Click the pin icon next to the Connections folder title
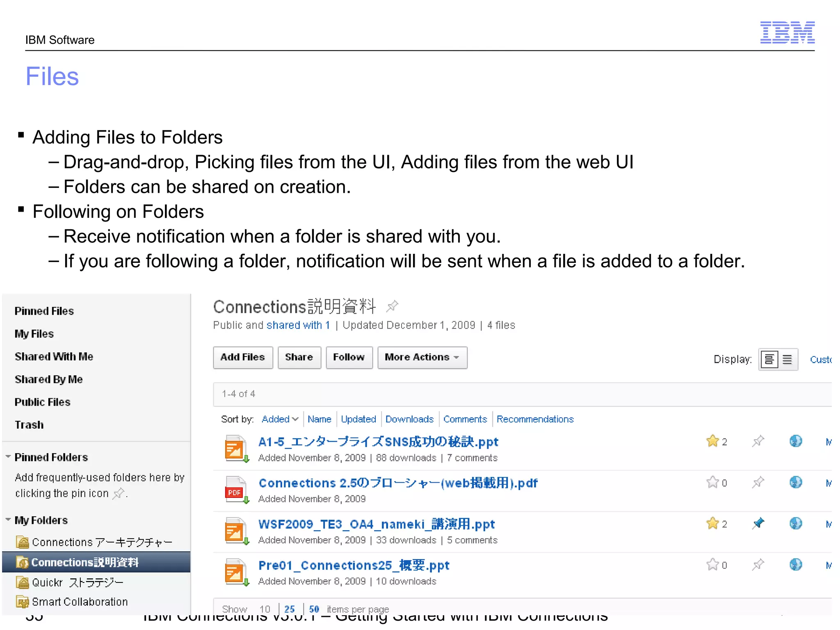Image resolution: width=840 pixels, height=630 pixels. pyautogui.click(x=392, y=306)
